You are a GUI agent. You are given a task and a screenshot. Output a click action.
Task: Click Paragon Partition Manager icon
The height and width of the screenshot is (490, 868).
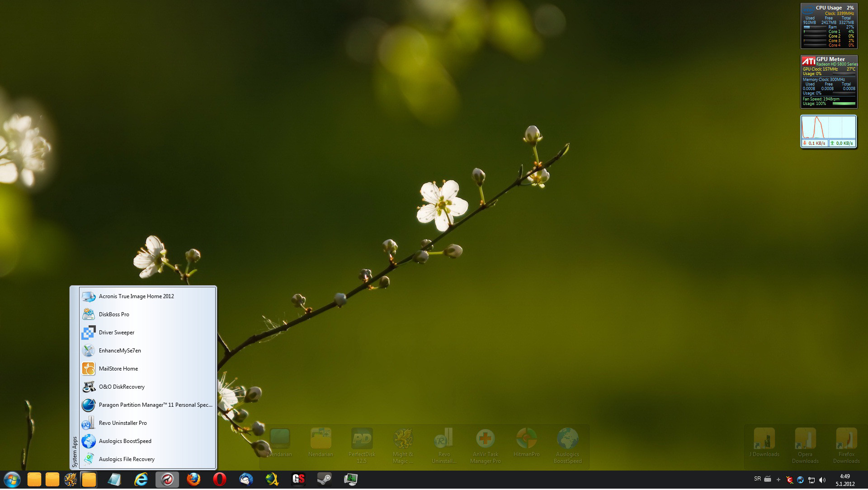coord(89,405)
